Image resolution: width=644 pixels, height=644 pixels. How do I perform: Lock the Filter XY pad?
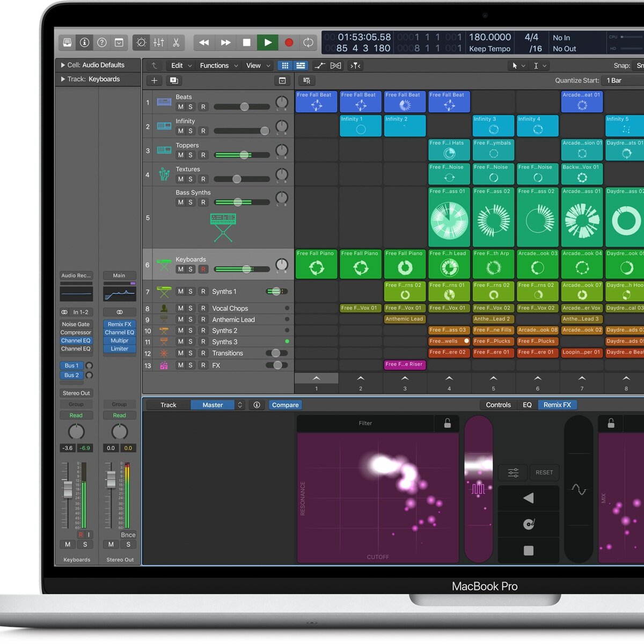click(447, 423)
